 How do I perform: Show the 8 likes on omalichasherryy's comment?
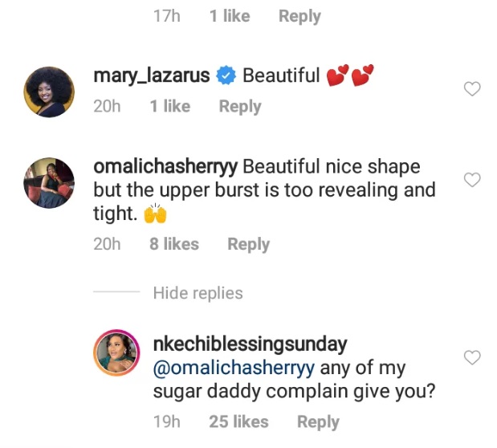click(173, 244)
